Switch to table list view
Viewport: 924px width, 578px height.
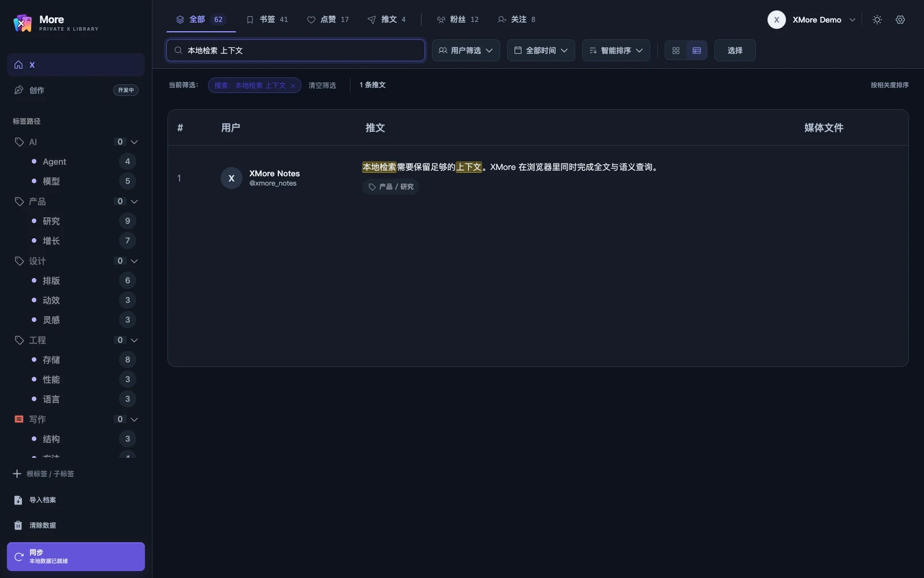point(696,50)
